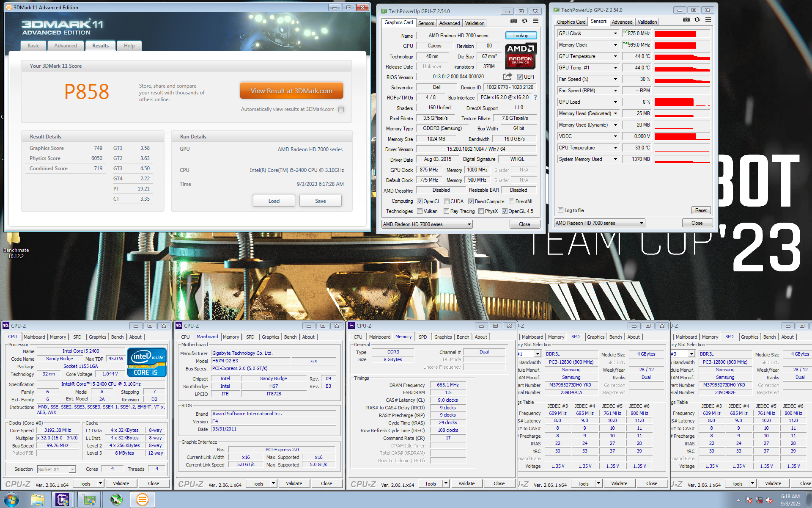This screenshot has height=508, width=812.
Task: Enable the Log to file checkbox
Action: pos(560,210)
